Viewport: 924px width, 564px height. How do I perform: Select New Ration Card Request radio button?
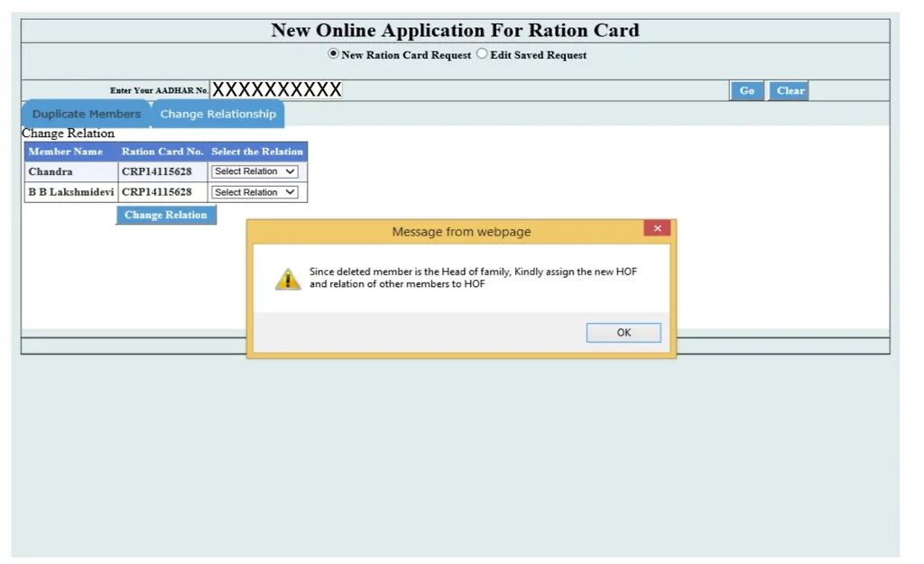click(x=334, y=53)
